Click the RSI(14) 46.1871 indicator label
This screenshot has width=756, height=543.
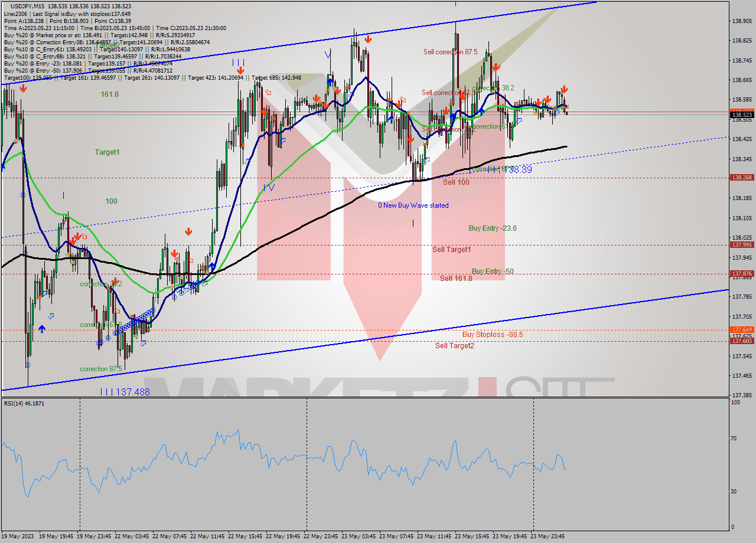tap(24, 404)
